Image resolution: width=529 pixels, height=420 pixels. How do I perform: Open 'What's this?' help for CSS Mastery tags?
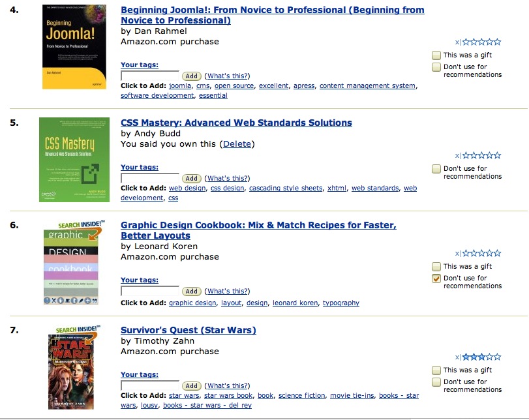point(228,178)
